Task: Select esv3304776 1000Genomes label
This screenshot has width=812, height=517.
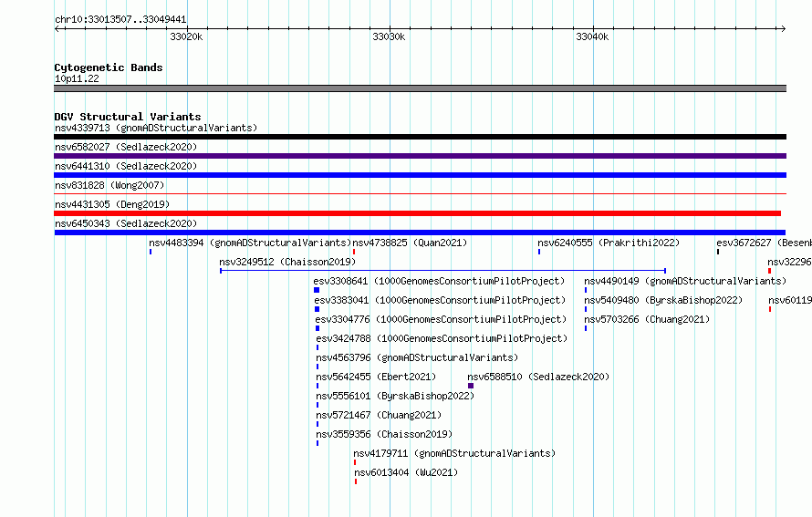Action: coord(441,319)
